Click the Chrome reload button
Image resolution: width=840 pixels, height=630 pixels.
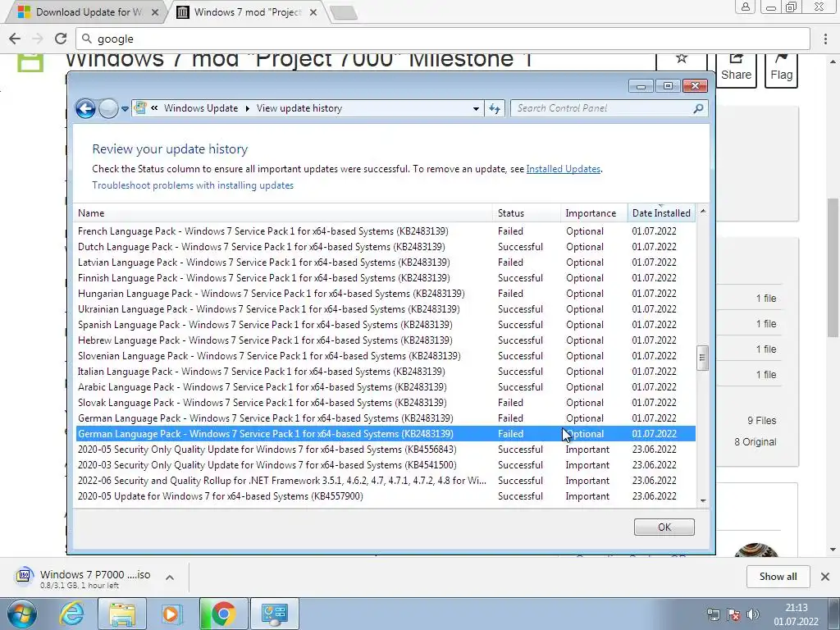(61, 39)
